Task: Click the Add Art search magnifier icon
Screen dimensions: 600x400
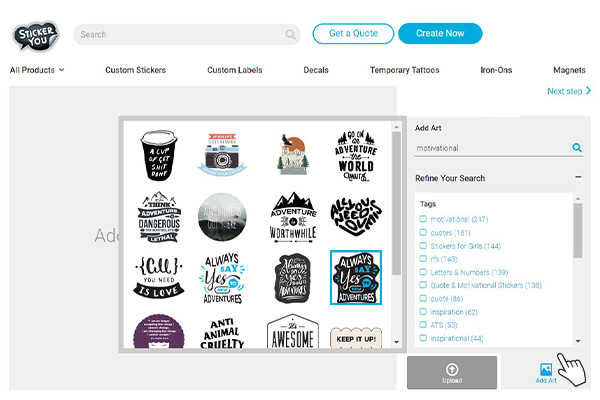Action: (577, 148)
